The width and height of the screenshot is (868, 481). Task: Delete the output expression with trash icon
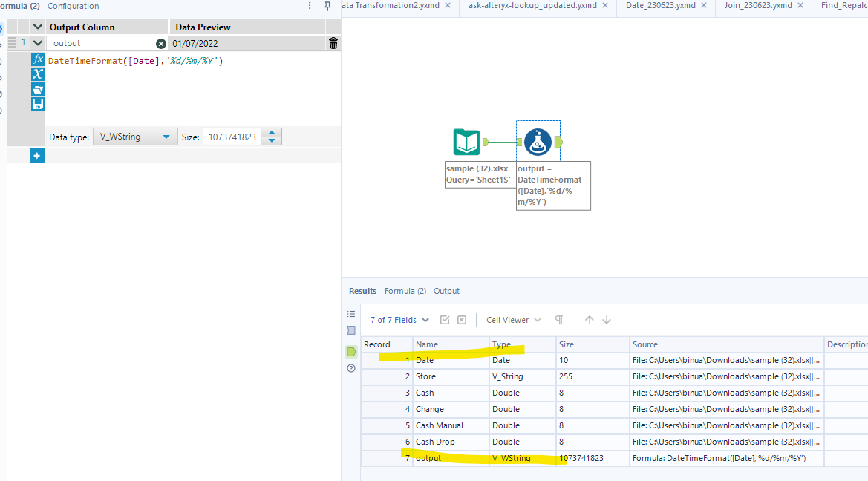[x=333, y=43]
